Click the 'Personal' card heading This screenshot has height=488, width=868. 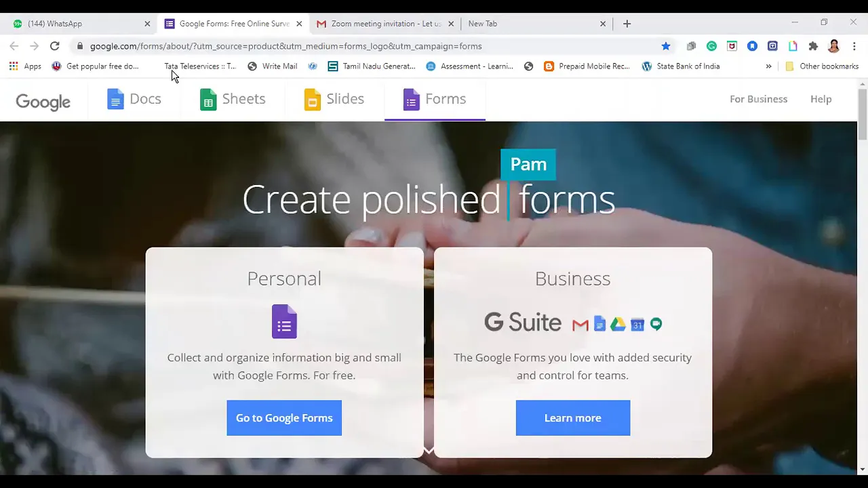(x=284, y=279)
